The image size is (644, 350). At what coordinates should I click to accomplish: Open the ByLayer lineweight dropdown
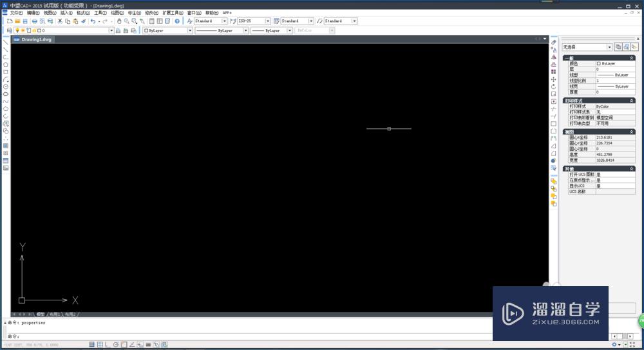point(290,30)
